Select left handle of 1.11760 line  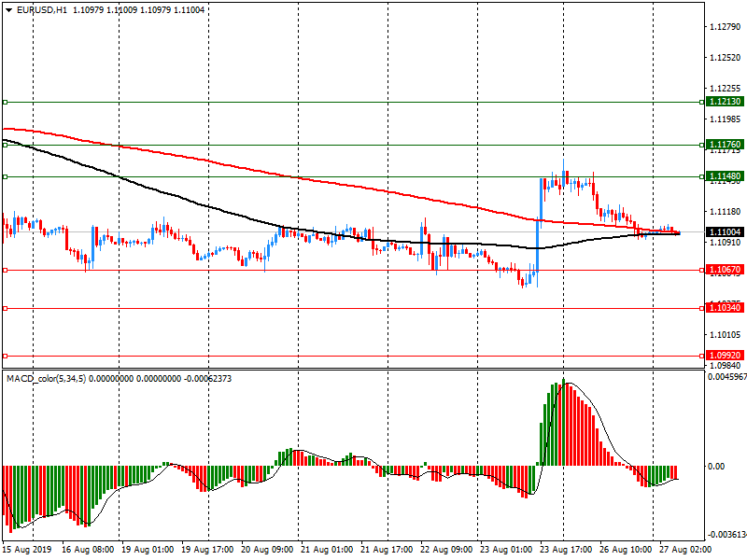click(x=6, y=145)
